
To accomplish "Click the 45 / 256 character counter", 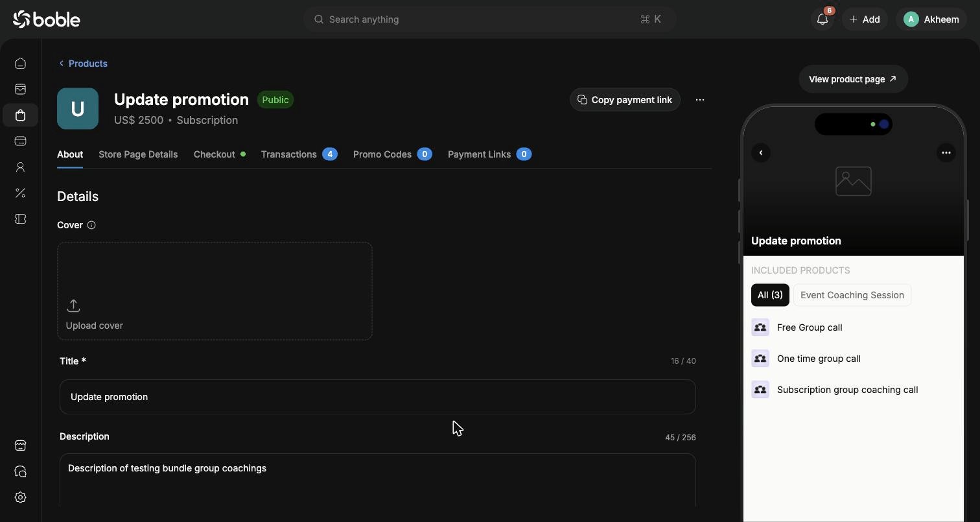I will 681,438.
